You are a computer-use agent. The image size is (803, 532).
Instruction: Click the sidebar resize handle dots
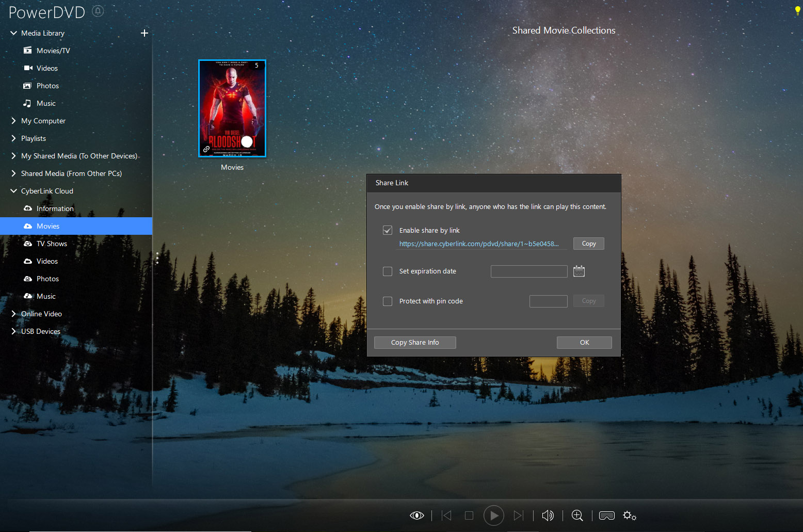click(157, 258)
